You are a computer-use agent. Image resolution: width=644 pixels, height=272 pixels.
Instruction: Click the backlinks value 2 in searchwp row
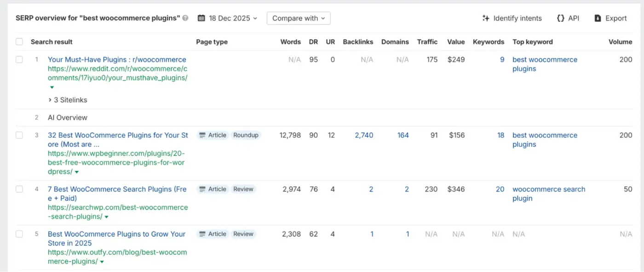tap(371, 189)
